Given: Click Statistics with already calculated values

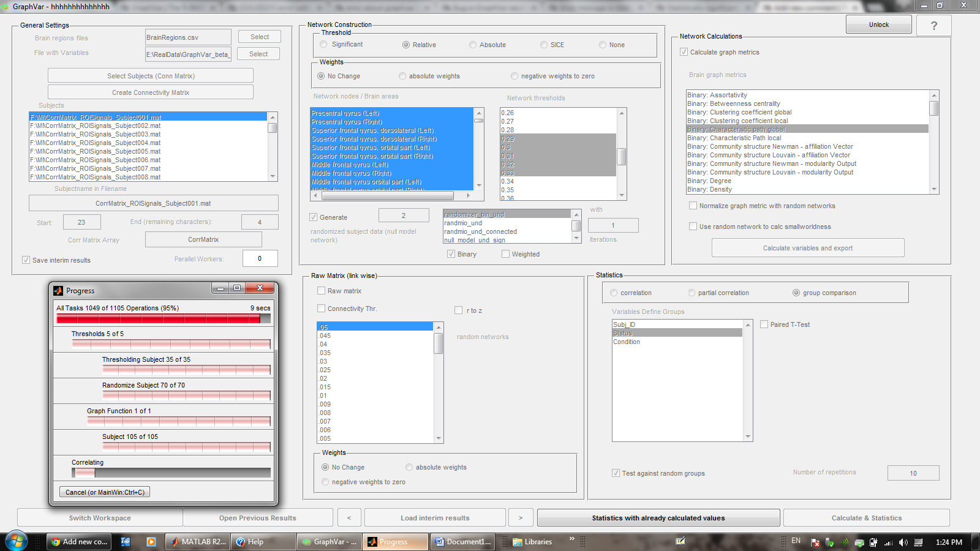Looking at the screenshot, I should (658, 518).
